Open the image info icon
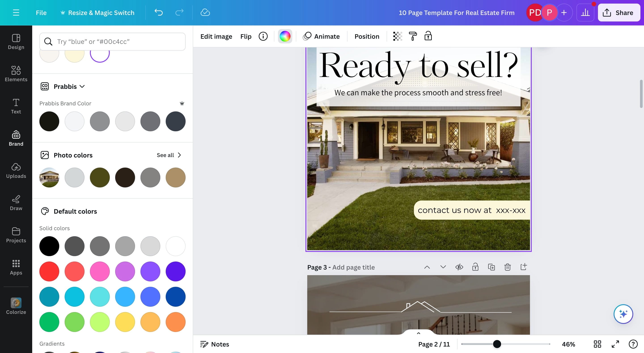The width and height of the screenshot is (644, 353). click(263, 36)
